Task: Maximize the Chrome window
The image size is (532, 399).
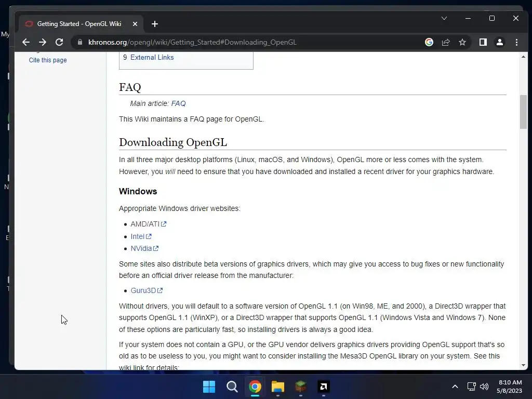Action: click(492, 18)
